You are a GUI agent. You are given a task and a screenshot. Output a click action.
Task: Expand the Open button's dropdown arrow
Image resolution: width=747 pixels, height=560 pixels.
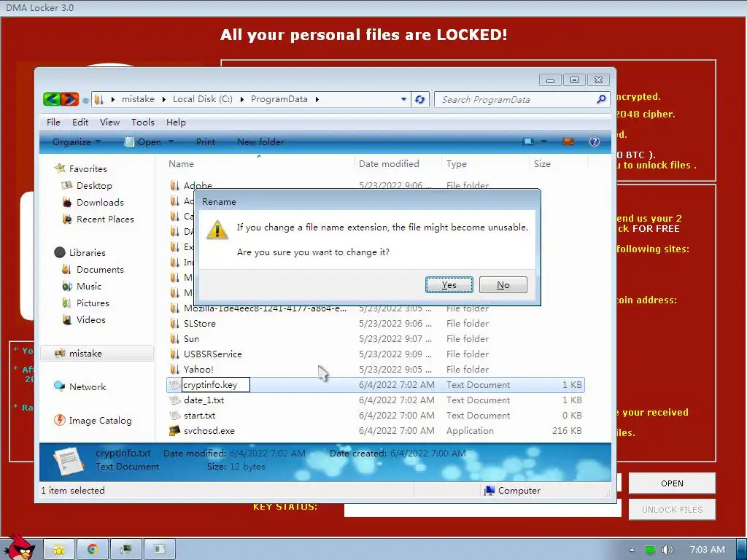tap(171, 142)
